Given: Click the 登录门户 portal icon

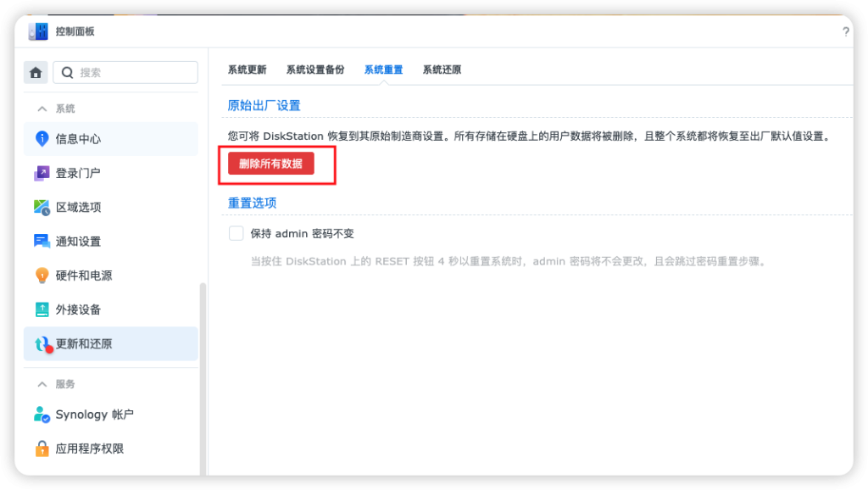Looking at the screenshot, I should 42,173.
